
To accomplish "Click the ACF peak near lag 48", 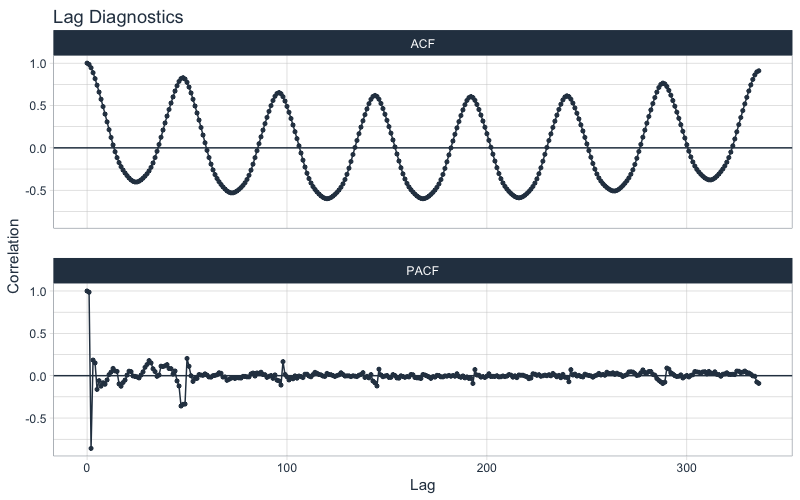I will (x=183, y=78).
